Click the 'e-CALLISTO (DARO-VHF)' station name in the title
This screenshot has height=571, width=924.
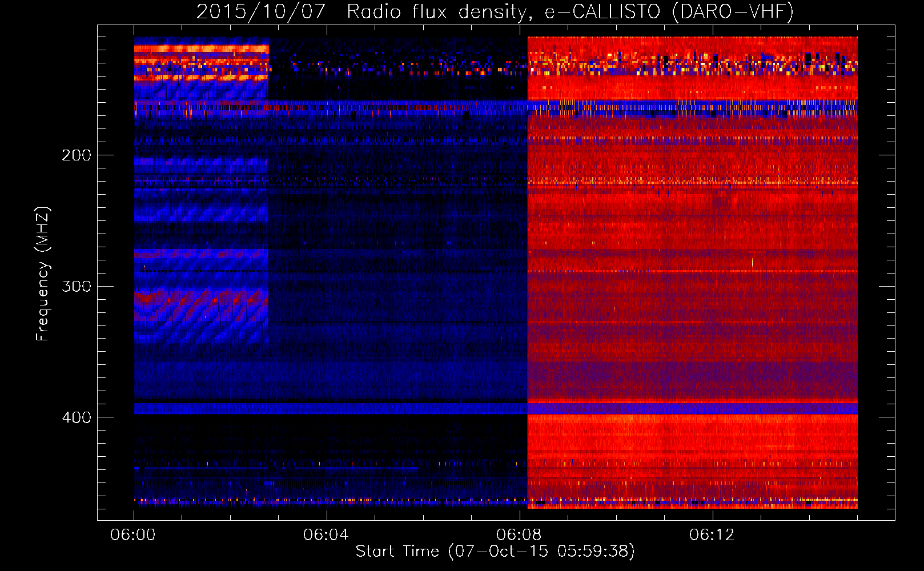(x=669, y=12)
